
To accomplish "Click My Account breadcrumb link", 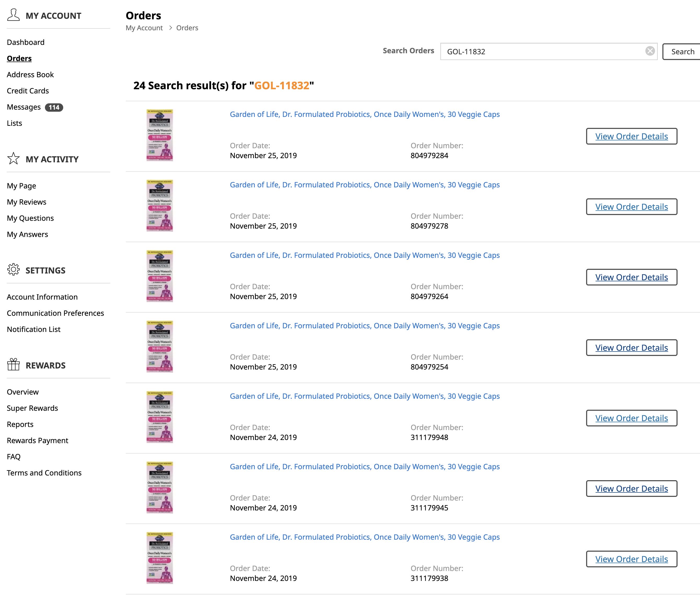I will [x=144, y=28].
